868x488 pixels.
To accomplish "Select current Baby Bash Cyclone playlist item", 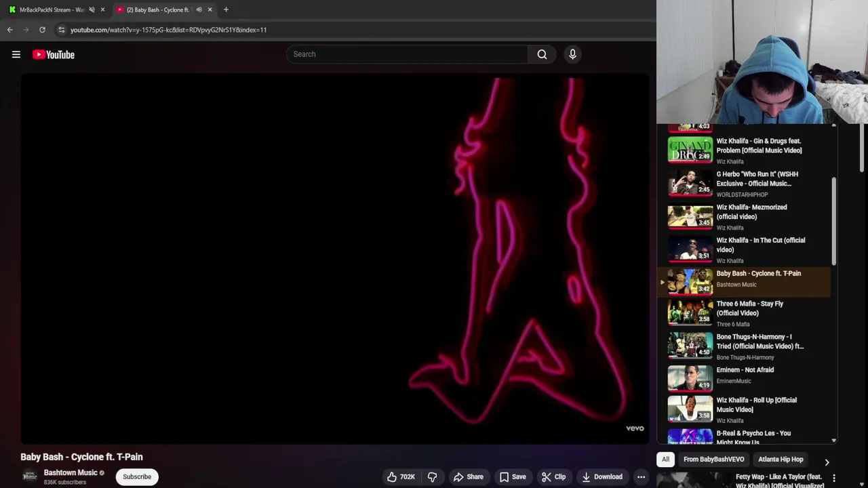I will (x=744, y=281).
